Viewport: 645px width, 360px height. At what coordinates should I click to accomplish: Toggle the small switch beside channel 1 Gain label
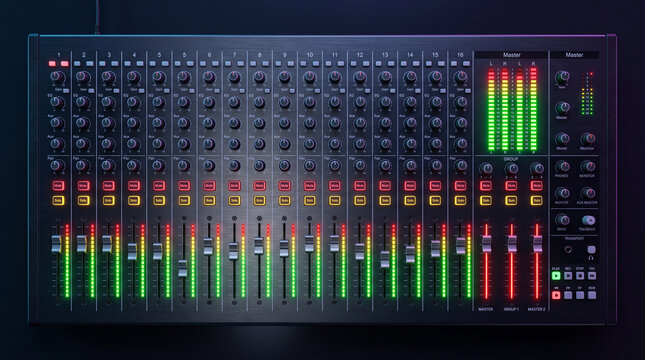click(x=66, y=91)
